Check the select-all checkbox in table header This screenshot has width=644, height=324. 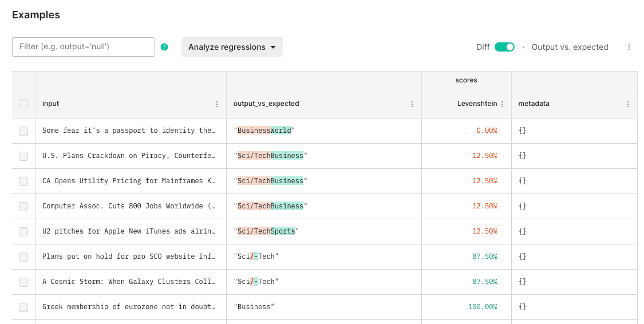tap(23, 104)
